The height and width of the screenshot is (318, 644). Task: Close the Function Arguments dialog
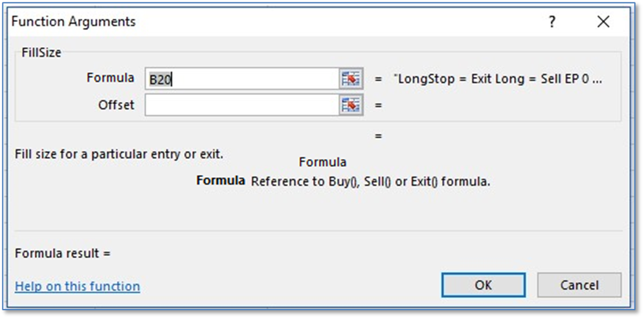603,22
